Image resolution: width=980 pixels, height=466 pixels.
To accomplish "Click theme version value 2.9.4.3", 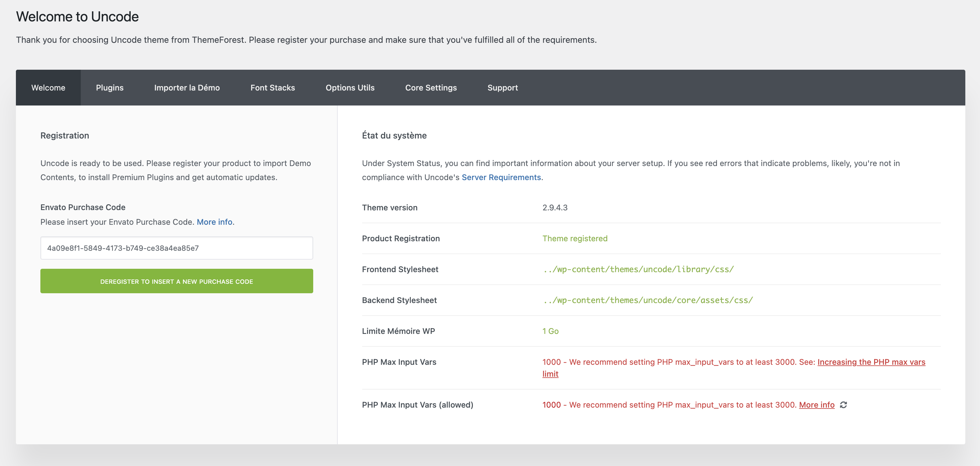I will coord(555,208).
